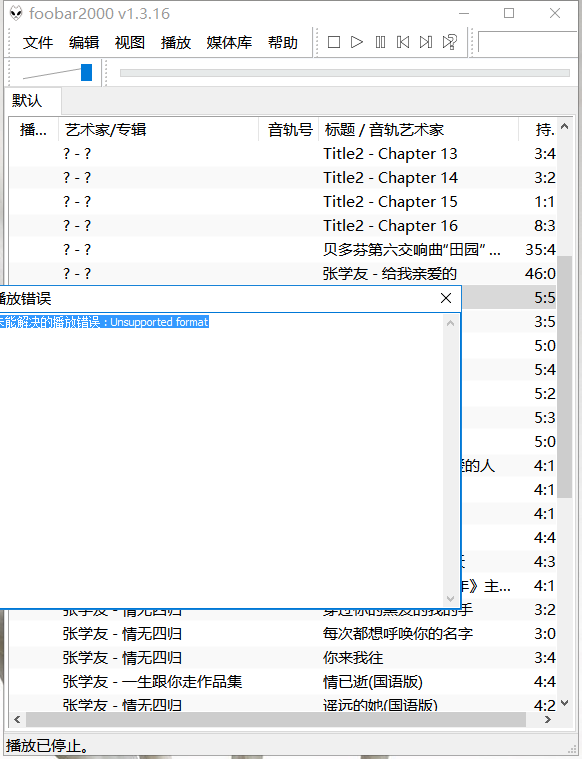Image resolution: width=582 pixels, height=759 pixels.
Task: Open the 编辑 menu
Action: click(84, 43)
